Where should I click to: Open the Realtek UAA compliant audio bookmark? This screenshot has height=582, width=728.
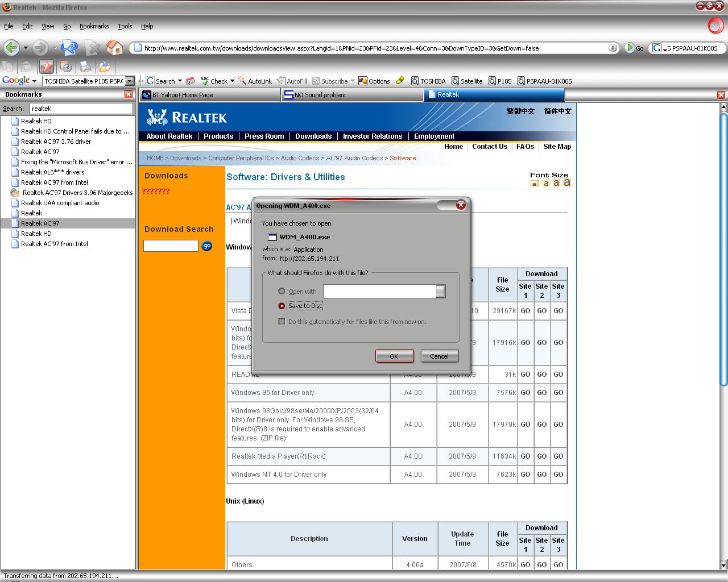[60, 203]
